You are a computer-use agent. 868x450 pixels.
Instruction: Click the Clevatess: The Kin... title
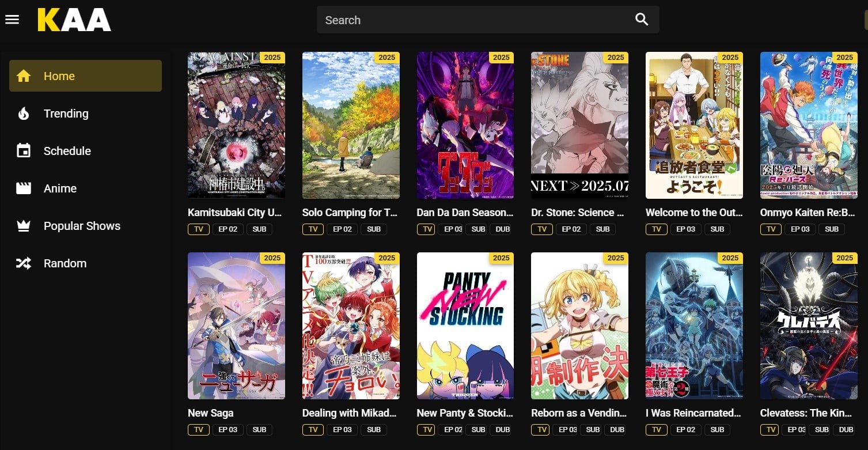coord(807,413)
